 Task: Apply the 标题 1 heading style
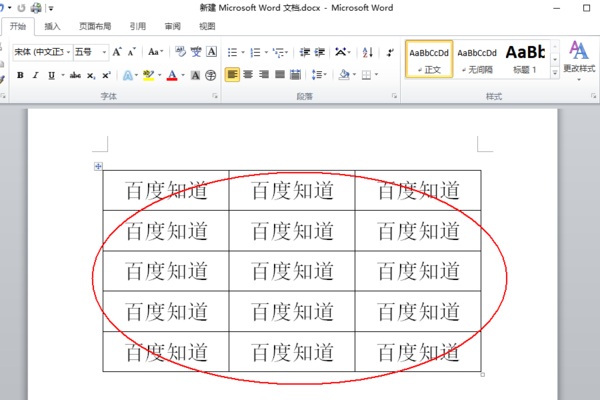(525, 59)
